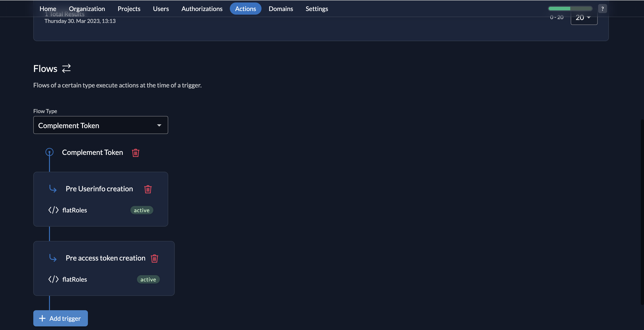
Task: Click the code icon beside first flatRoles
Action: click(x=53, y=210)
